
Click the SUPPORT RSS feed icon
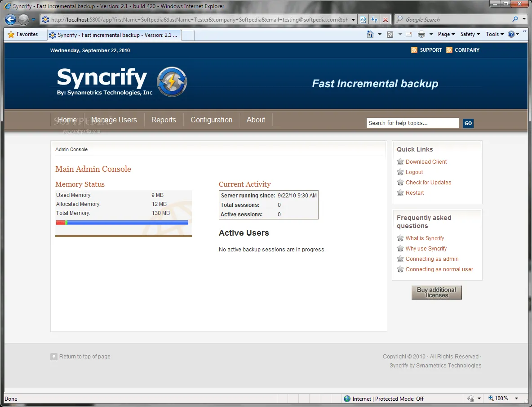click(414, 50)
